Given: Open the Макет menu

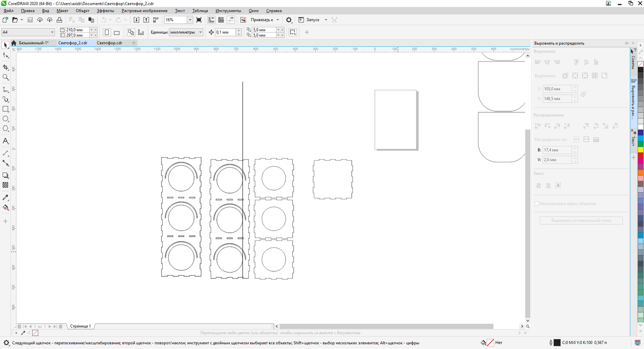Looking at the screenshot, I should (62, 11).
